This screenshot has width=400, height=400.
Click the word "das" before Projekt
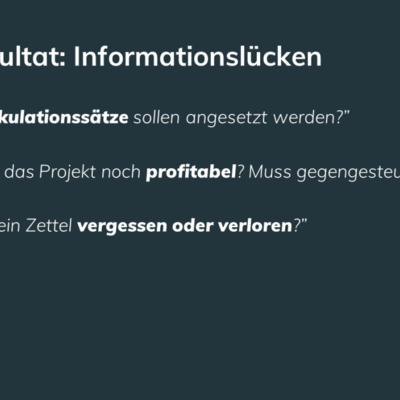click(x=19, y=172)
